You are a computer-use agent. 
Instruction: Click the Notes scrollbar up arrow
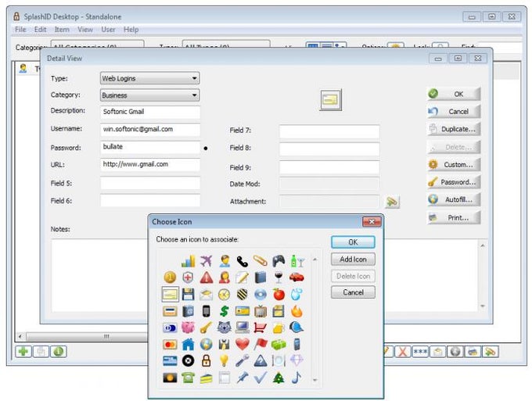(483, 245)
